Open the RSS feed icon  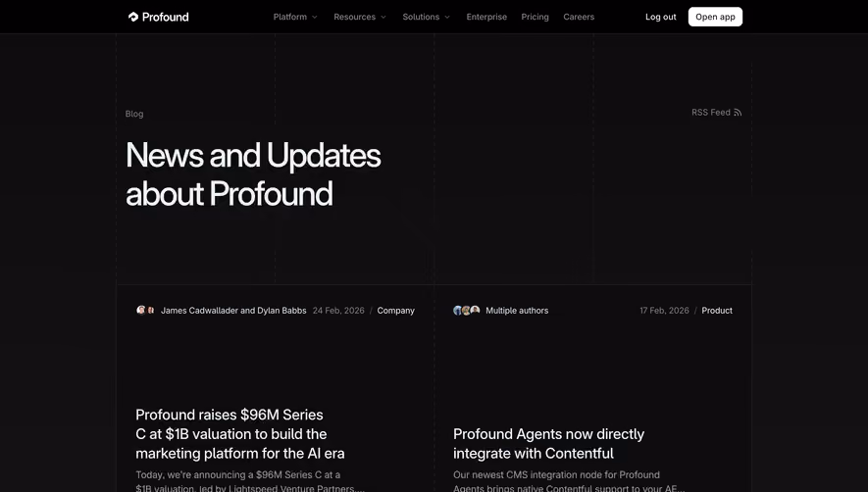(x=738, y=113)
